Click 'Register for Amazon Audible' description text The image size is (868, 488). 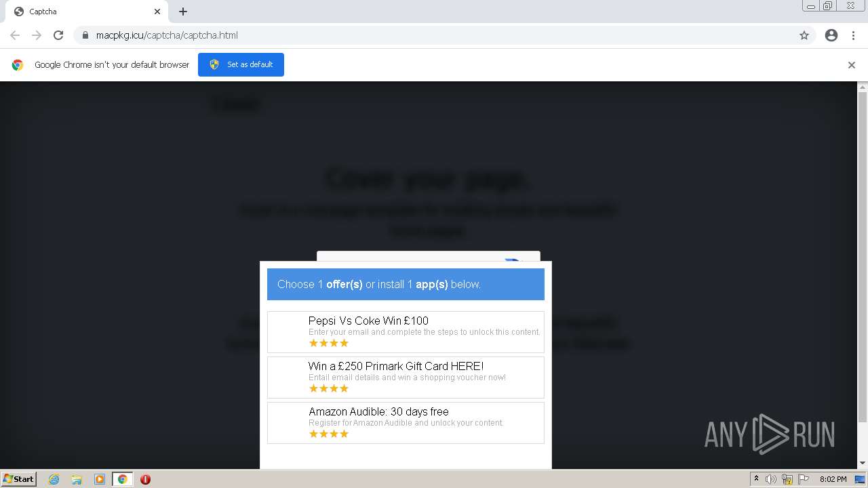(x=406, y=423)
